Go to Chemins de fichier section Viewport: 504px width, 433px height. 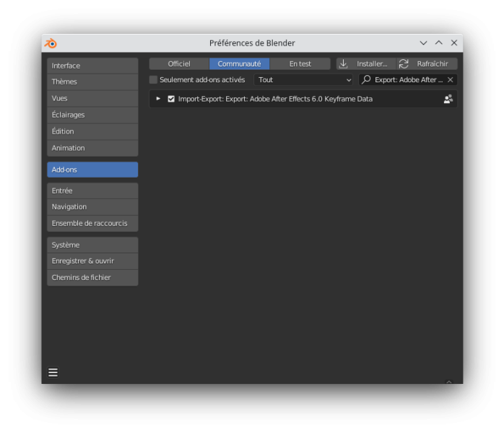coord(92,278)
